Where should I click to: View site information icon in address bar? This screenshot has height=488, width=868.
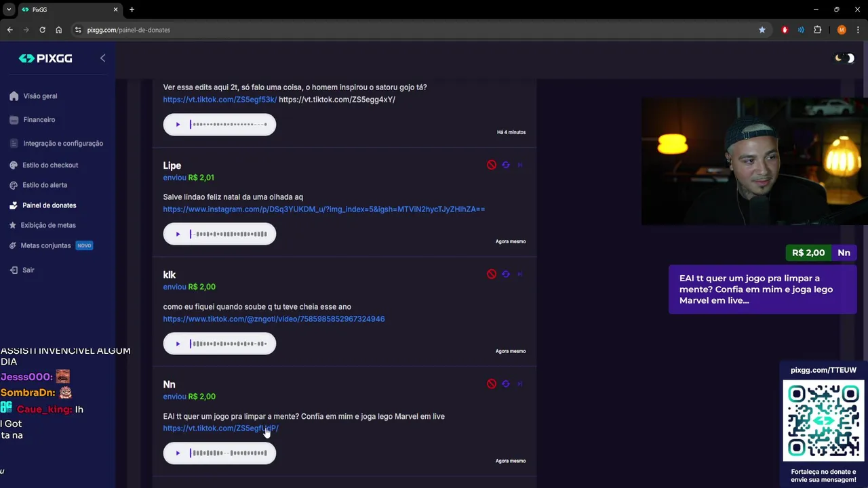[78, 30]
